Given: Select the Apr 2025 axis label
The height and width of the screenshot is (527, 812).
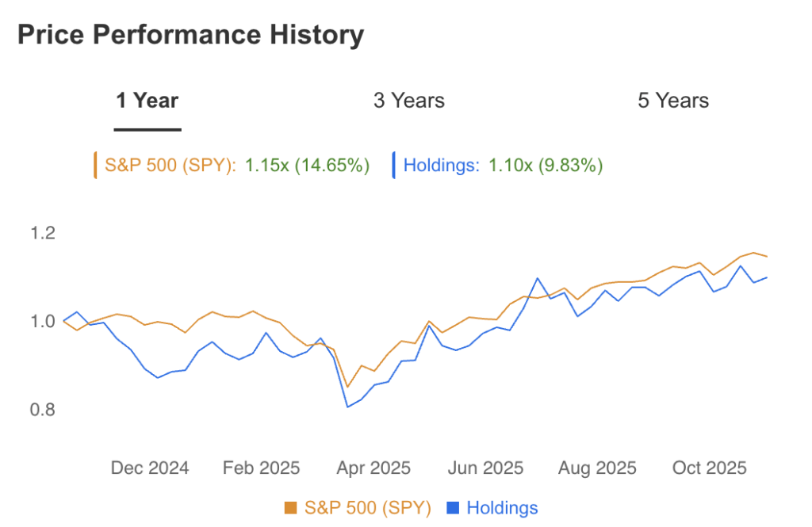Looking at the screenshot, I should pos(373,468).
